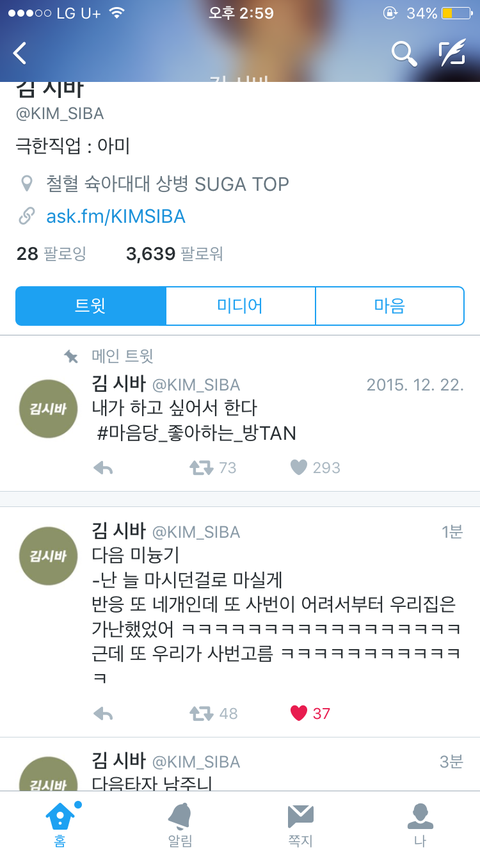Reply to the pinned tweet
Image resolution: width=480 pixels, height=854 pixels.
[103, 468]
